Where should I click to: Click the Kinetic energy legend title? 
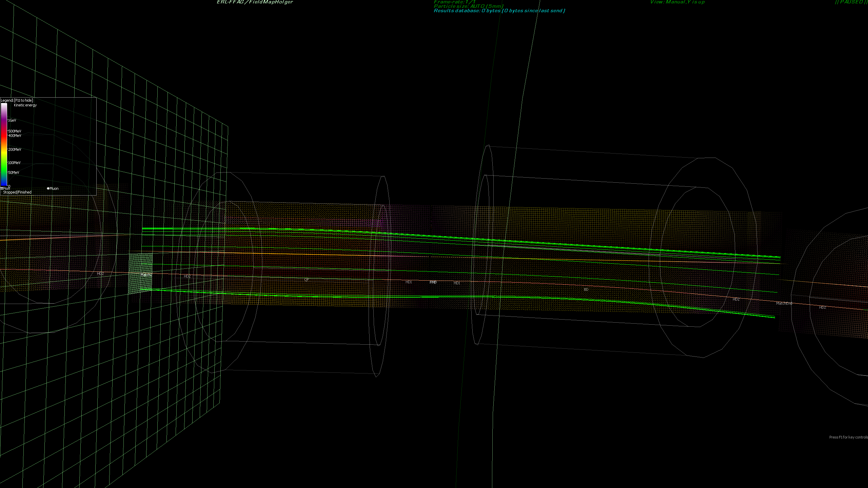click(25, 105)
